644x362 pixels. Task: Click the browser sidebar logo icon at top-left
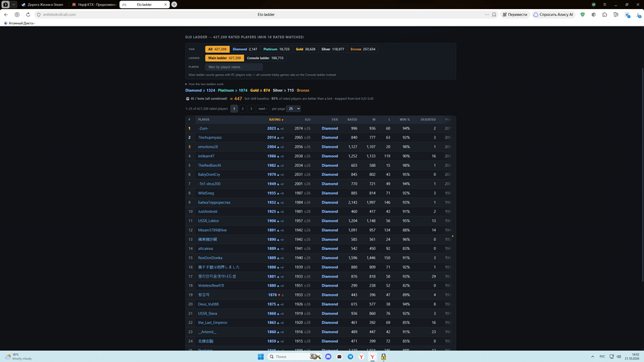coord(6,5)
